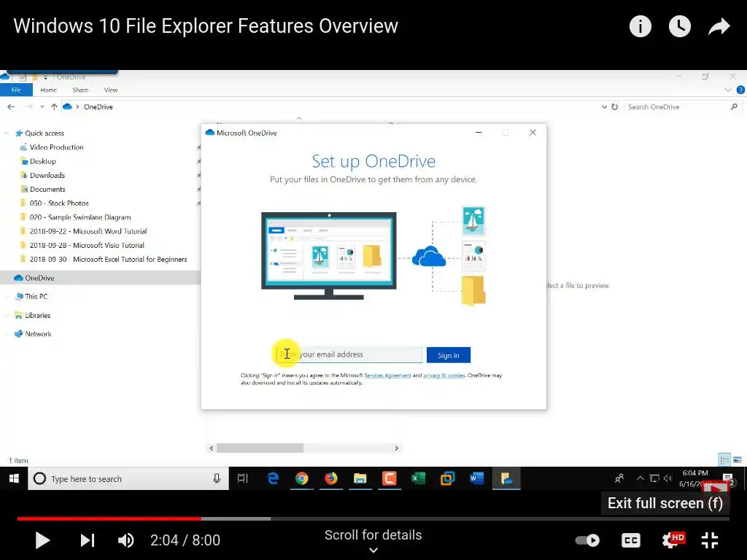Play the video
This screenshot has width=747, height=560.
(42, 540)
